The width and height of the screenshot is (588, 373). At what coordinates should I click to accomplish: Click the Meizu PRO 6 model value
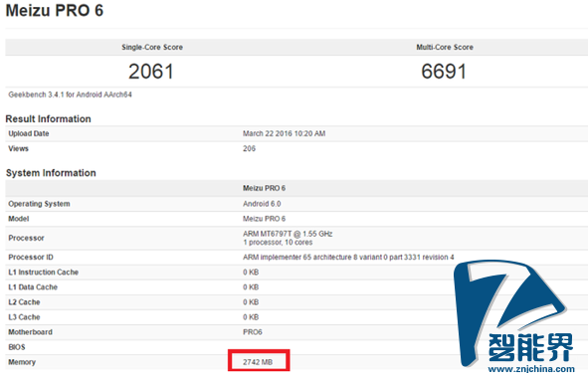[x=264, y=219]
